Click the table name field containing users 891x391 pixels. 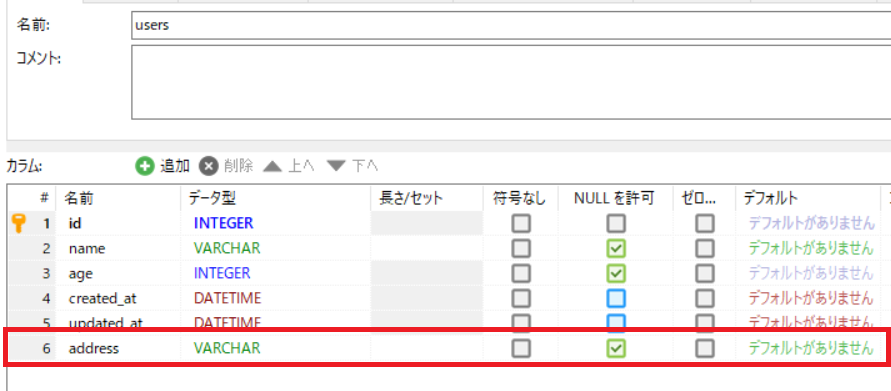pyautogui.click(x=511, y=26)
